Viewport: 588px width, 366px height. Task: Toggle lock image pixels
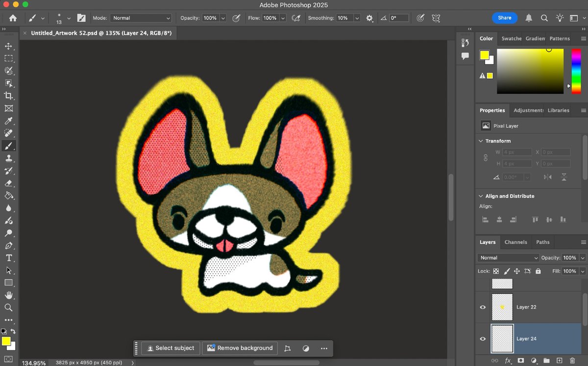[x=507, y=271]
